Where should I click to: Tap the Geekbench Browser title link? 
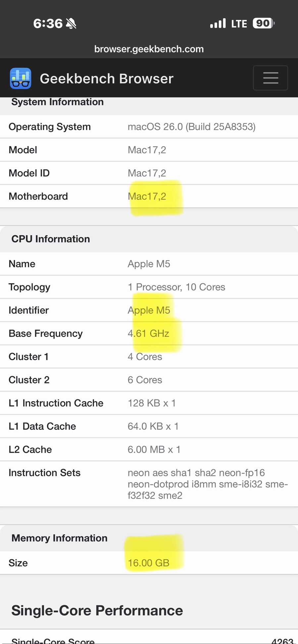[107, 79]
